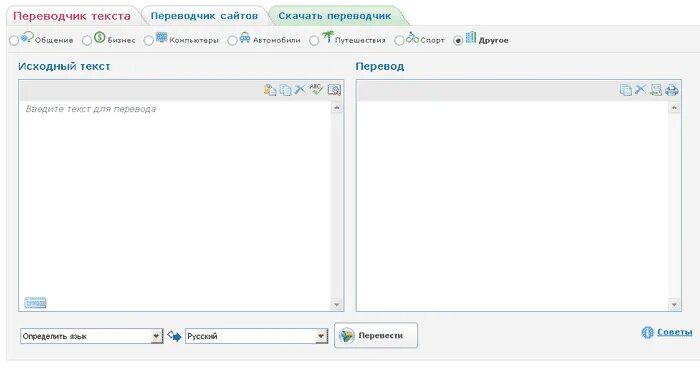Click the car icon for Автомобили
Screen dimensions: 700x368
click(245, 38)
